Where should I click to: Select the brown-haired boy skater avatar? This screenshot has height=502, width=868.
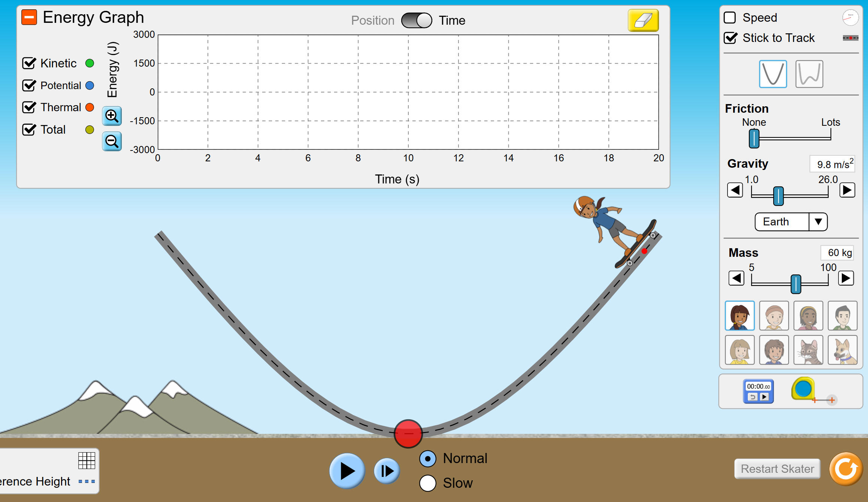pyautogui.click(x=774, y=350)
